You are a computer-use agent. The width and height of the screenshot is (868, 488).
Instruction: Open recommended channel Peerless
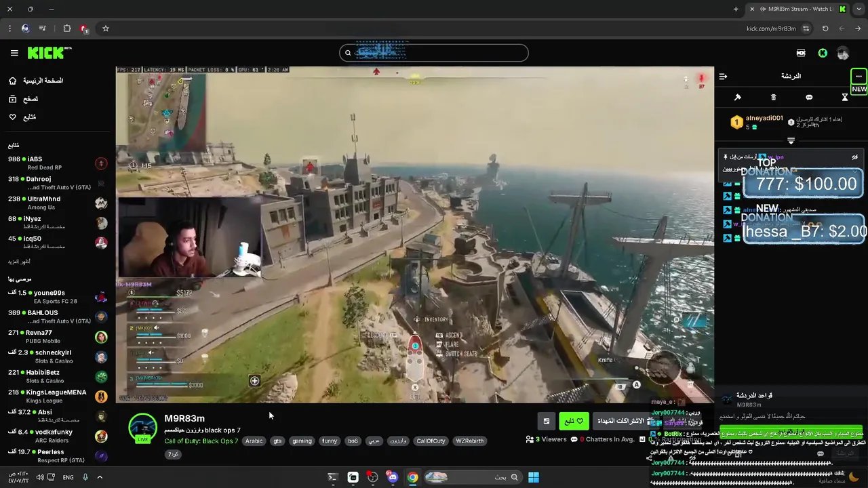point(58,455)
